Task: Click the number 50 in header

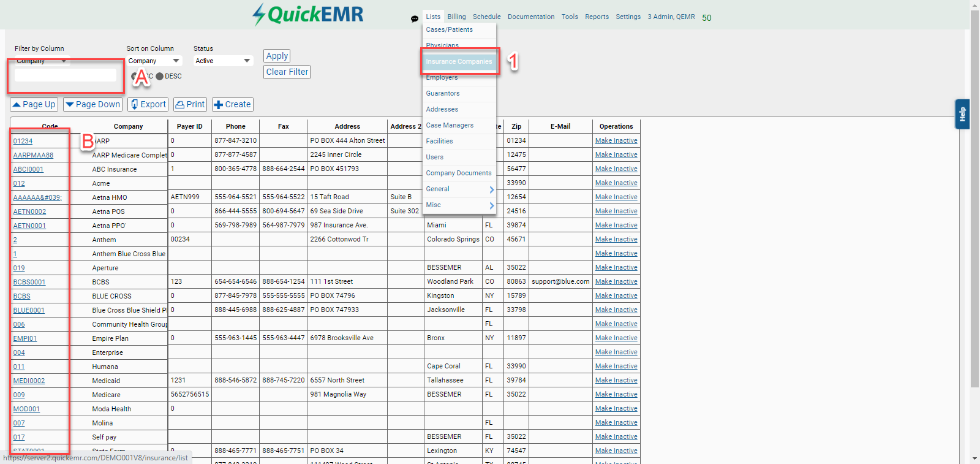Action: 707,18
